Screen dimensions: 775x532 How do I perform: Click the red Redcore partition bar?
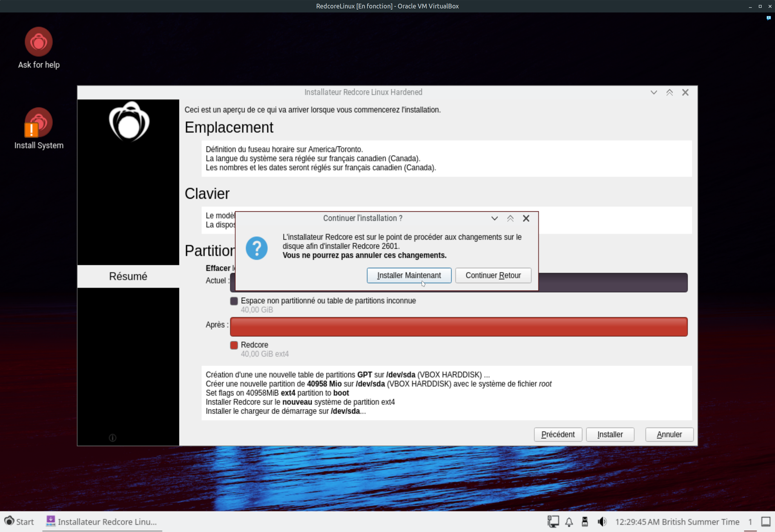[x=459, y=326]
